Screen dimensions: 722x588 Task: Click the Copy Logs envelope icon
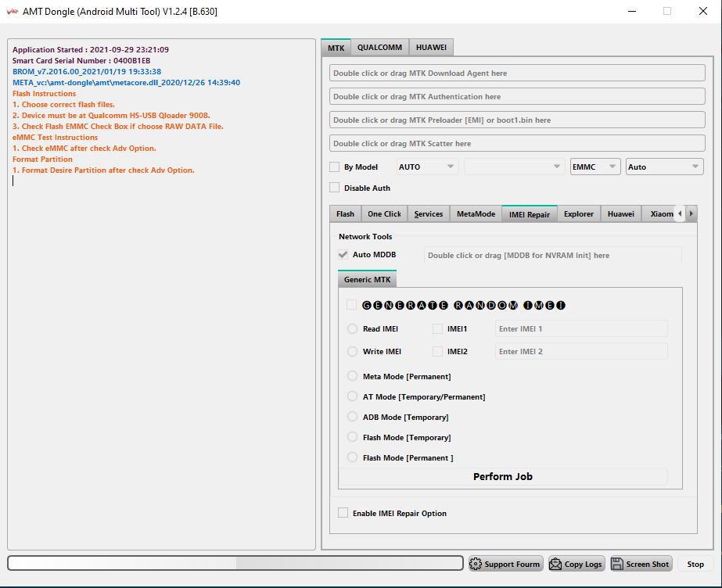(555, 564)
